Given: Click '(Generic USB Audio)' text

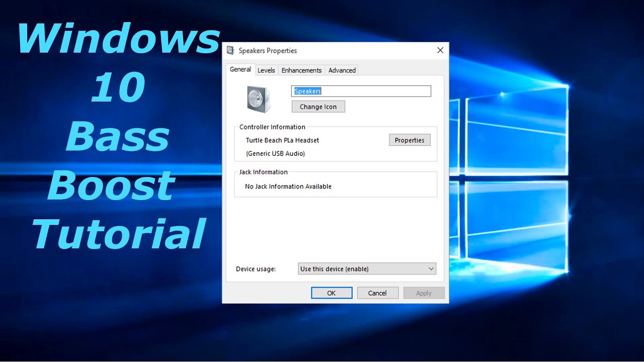Looking at the screenshot, I should [275, 153].
